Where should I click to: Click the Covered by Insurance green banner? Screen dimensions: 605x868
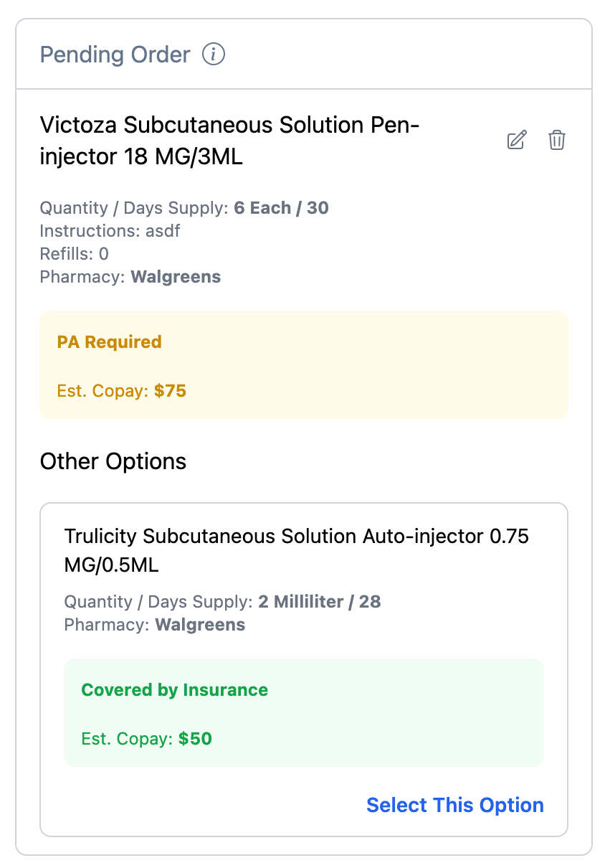click(x=304, y=712)
